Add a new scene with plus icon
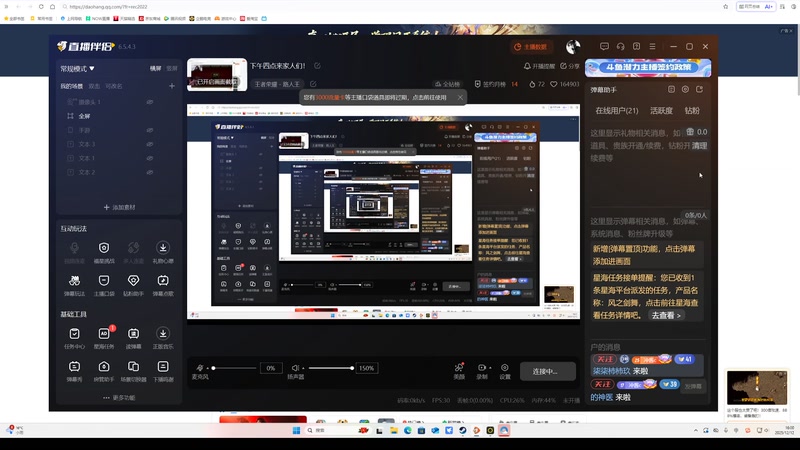This screenshot has width=800, height=450. tap(172, 86)
